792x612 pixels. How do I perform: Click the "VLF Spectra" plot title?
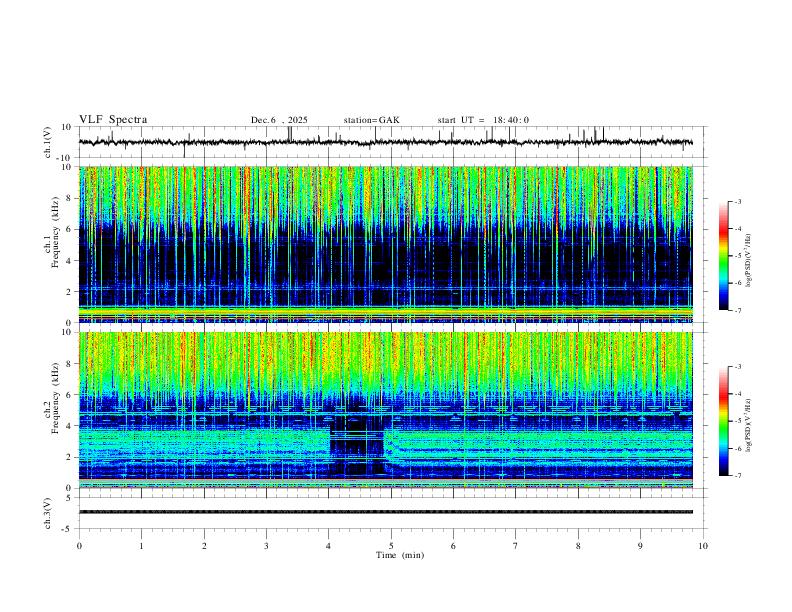[x=113, y=120]
